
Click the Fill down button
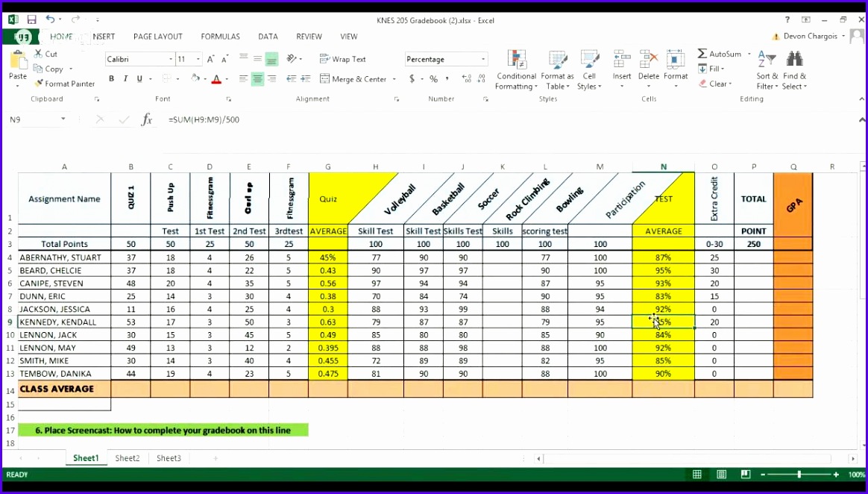pyautogui.click(x=712, y=69)
